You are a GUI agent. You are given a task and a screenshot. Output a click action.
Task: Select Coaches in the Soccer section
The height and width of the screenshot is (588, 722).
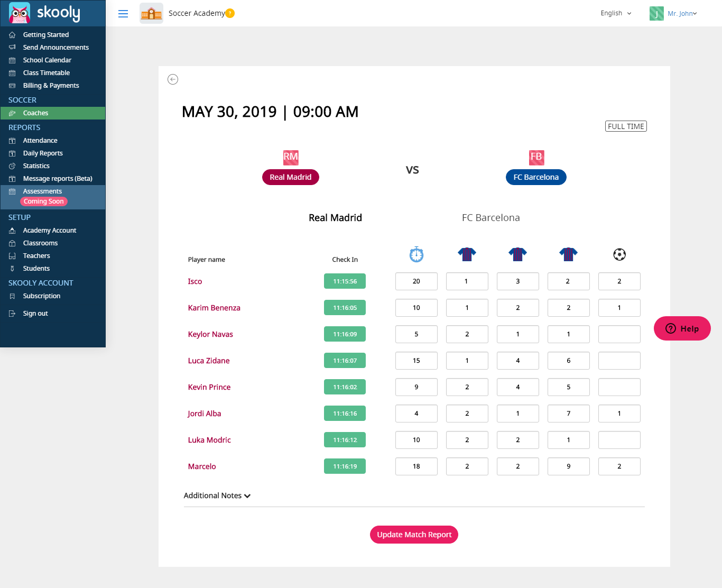click(x=53, y=113)
